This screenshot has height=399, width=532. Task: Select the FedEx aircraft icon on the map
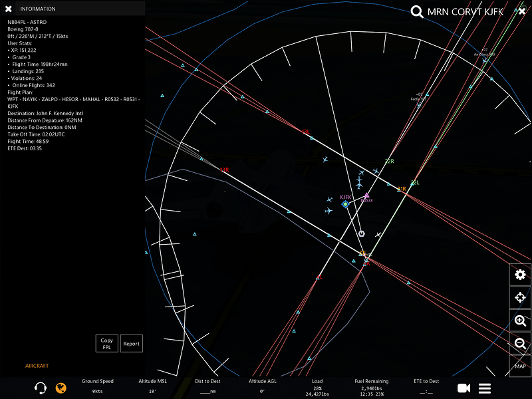tap(420, 104)
